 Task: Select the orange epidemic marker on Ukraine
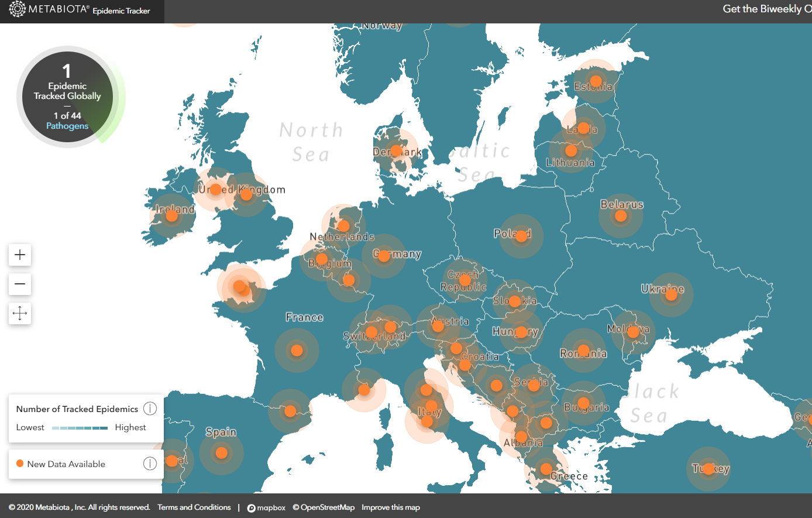pyautogui.click(x=671, y=294)
